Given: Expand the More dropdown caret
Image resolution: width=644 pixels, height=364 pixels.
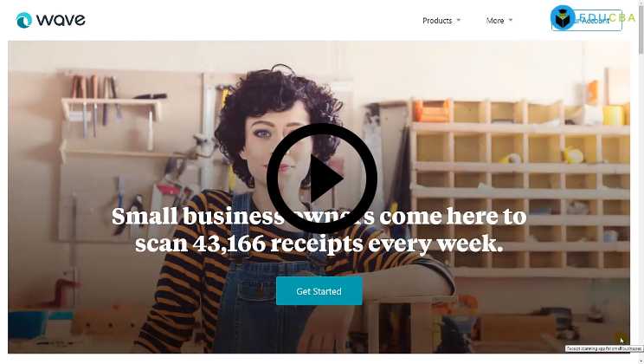Looking at the screenshot, I should [x=511, y=20].
